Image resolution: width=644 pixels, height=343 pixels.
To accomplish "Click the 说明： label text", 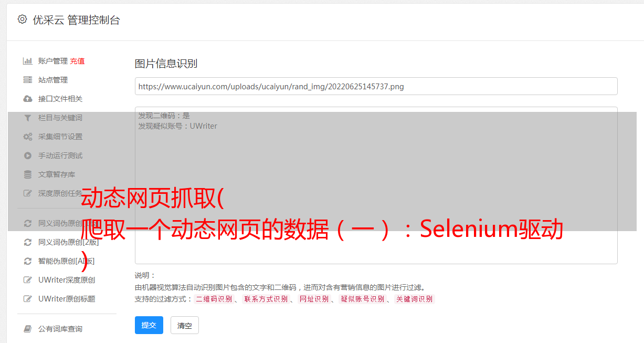I will (x=145, y=275).
